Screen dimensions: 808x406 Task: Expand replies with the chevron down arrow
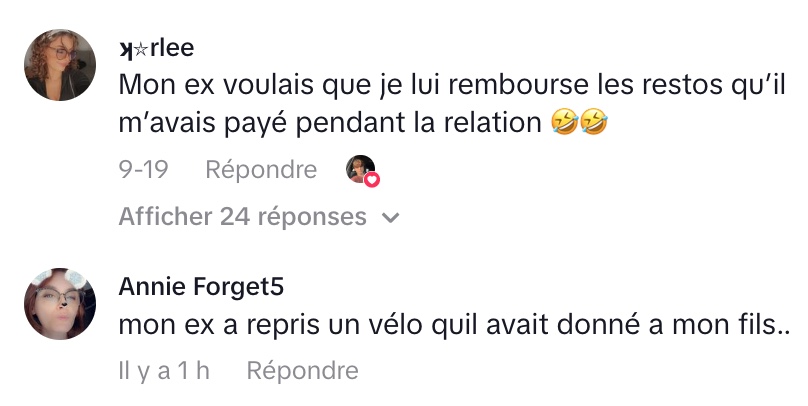(x=391, y=218)
